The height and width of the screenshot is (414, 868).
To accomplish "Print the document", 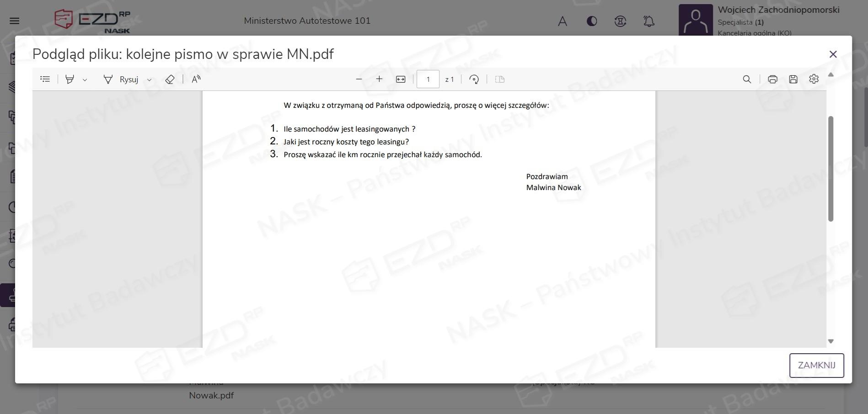I will click(772, 79).
